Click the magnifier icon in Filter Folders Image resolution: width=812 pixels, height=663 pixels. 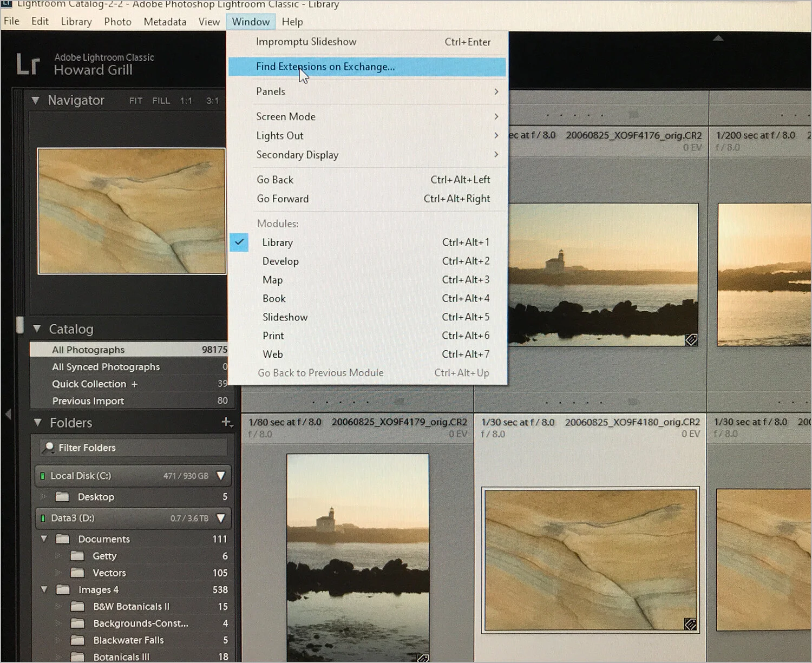tap(49, 448)
